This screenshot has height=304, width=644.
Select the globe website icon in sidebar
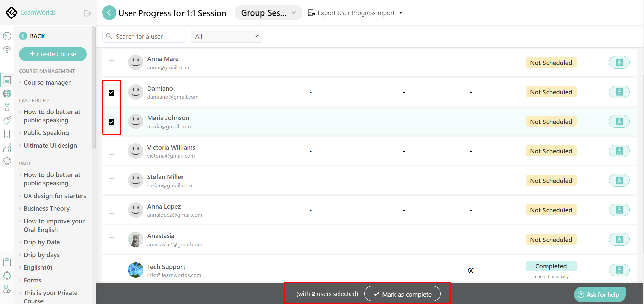[7, 93]
